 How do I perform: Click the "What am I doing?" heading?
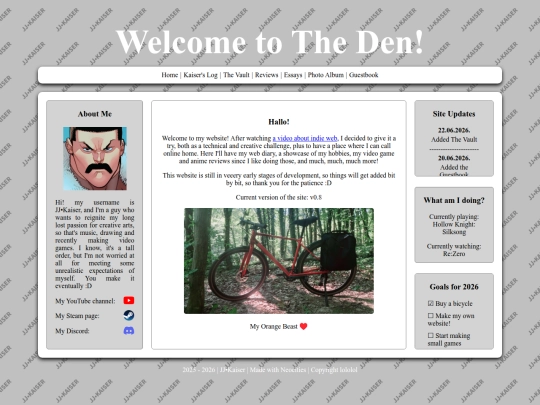click(x=454, y=200)
